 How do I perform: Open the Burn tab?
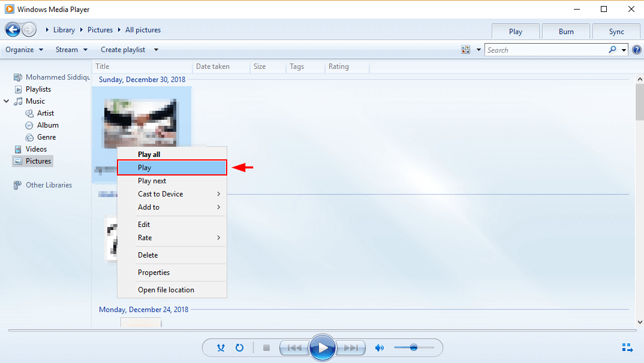pyautogui.click(x=566, y=32)
